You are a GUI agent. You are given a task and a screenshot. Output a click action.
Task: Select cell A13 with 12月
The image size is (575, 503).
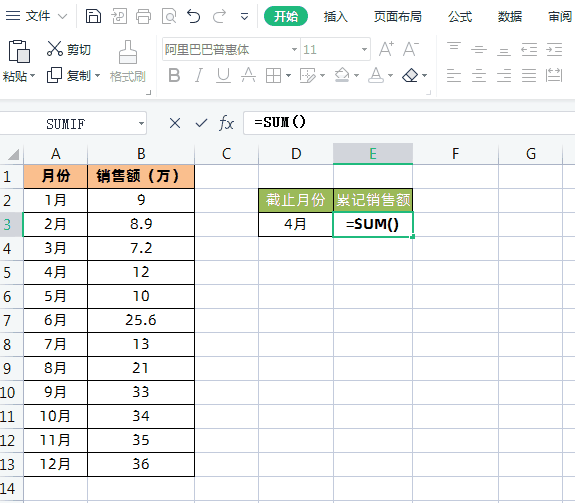tap(55, 464)
